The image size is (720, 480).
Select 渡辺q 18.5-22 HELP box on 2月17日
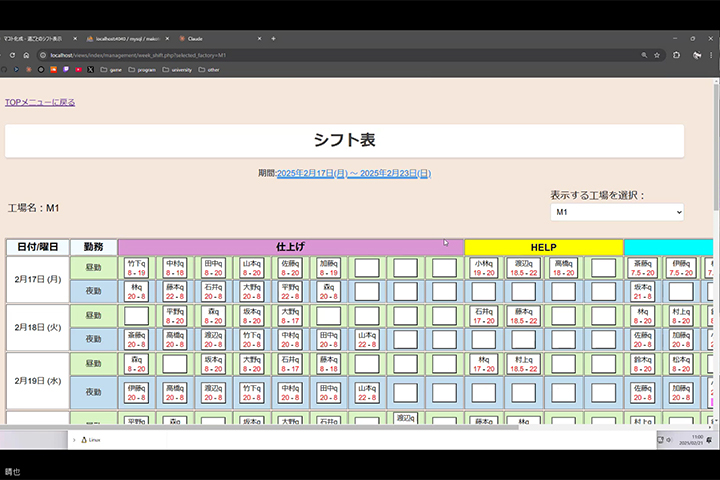click(x=523, y=268)
